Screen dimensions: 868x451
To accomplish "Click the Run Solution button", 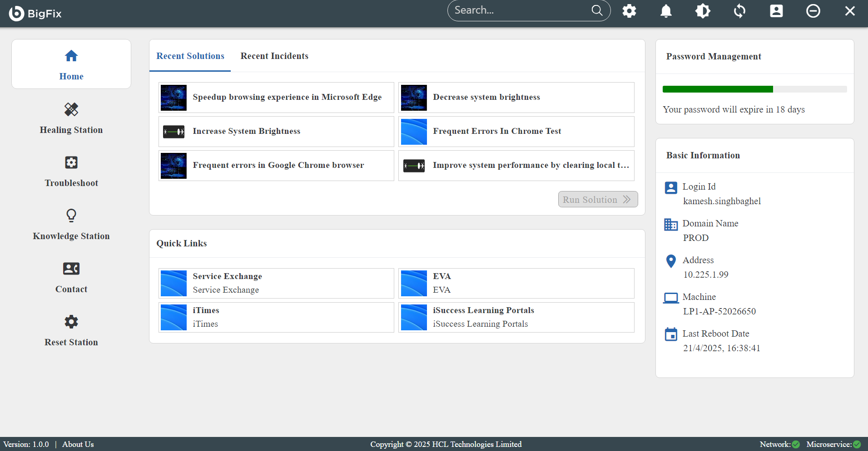I will click(598, 199).
